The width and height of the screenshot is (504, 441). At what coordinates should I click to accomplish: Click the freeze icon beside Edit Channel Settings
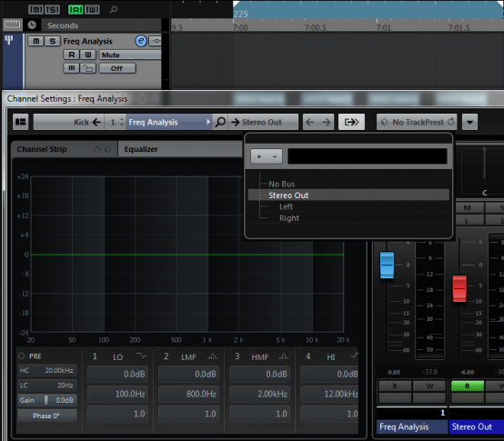click(156, 41)
